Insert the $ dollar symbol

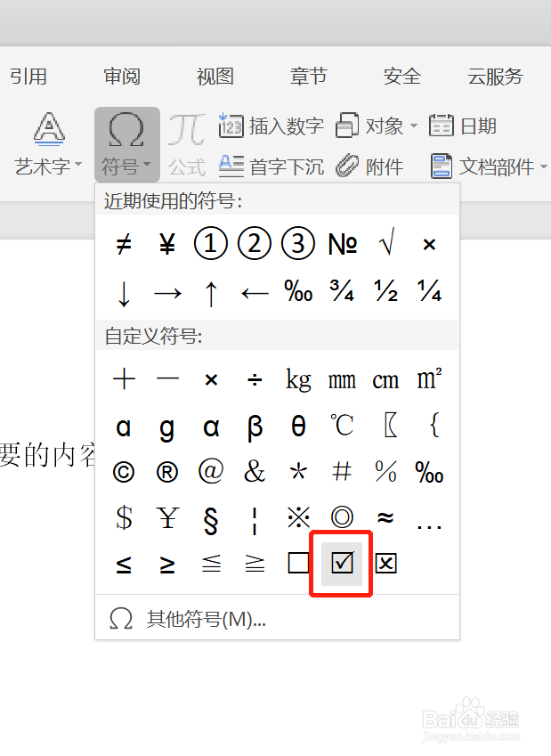(124, 518)
